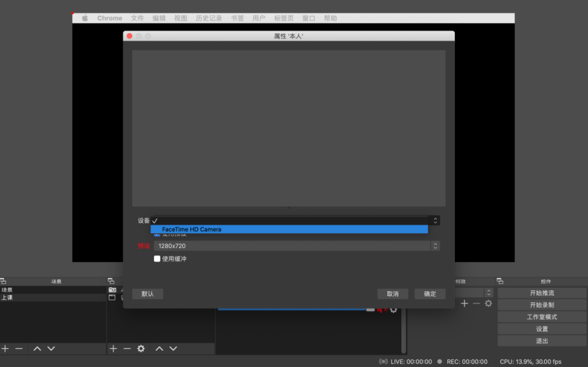Add a new source with plus icon

point(113,349)
